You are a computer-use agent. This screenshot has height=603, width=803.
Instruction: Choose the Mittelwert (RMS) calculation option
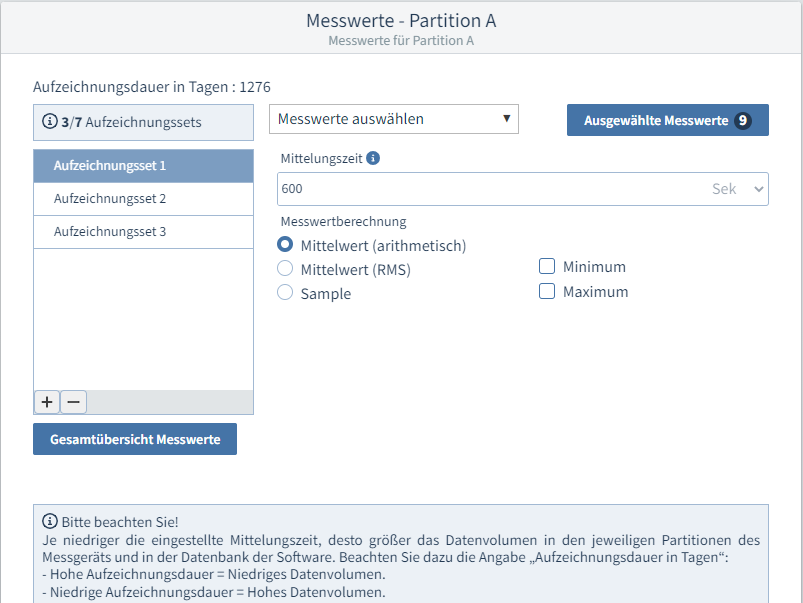click(285, 269)
